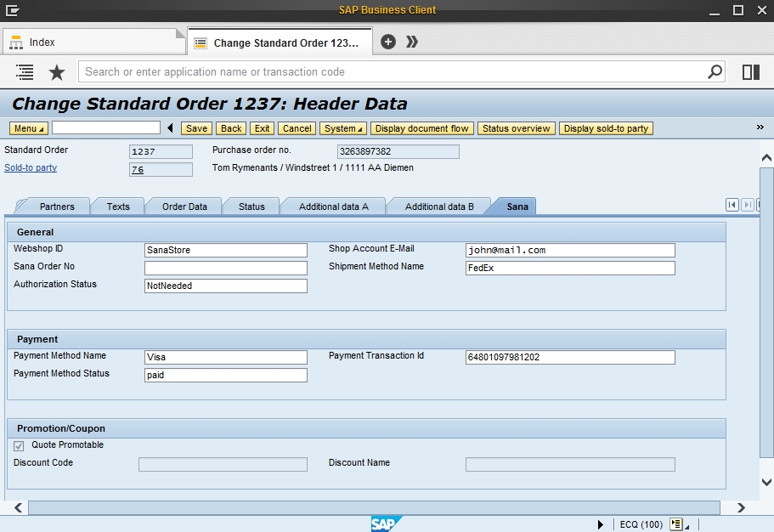Click the arrow icon in the status bar
This screenshot has width=774, height=532.
pyautogui.click(x=600, y=524)
